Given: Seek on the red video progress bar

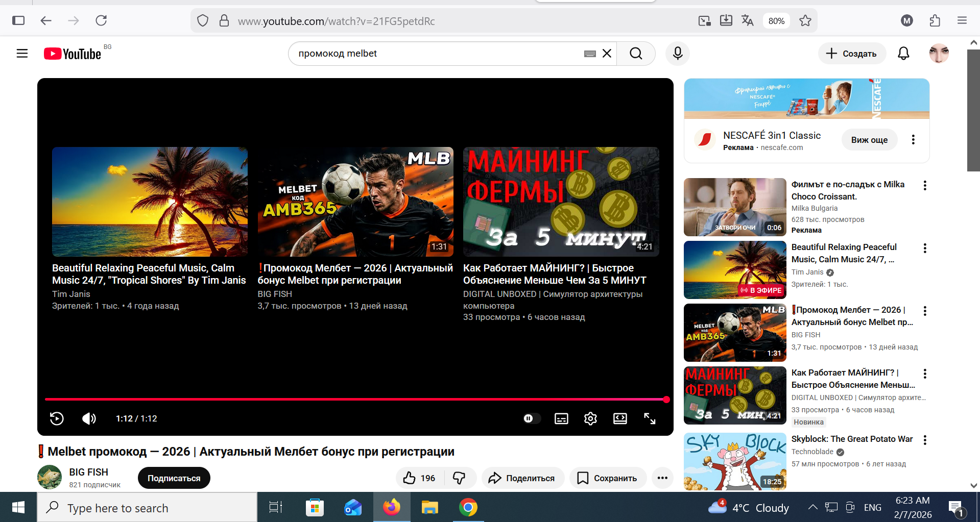Looking at the screenshot, I should coord(355,400).
